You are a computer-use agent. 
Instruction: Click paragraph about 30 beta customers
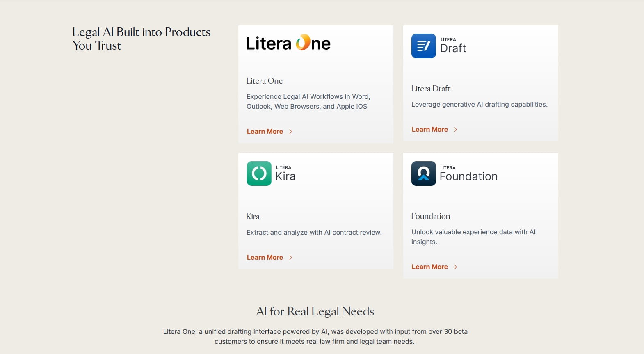pos(315,336)
